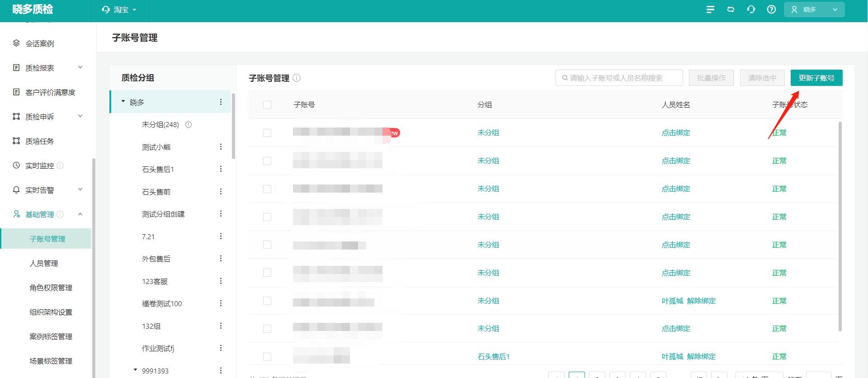The height and width of the screenshot is (378, 868).
Task: Open 组织架构设置 in the sidebar
Action: (51, 312)
